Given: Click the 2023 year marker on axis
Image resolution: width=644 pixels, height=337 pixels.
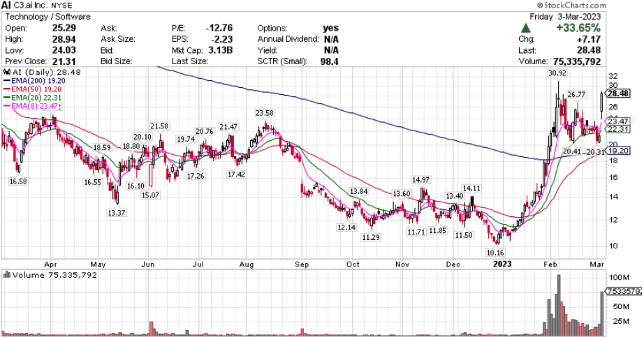Looking at the screenshot, I should (502, 264).
